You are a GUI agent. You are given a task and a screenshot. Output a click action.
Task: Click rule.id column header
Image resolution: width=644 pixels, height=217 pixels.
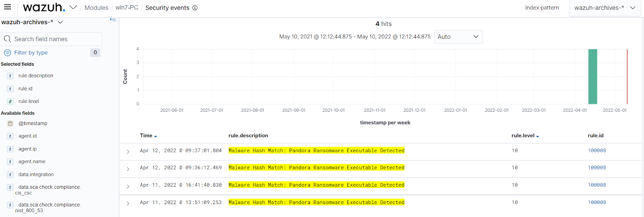(x=596, y=136)
